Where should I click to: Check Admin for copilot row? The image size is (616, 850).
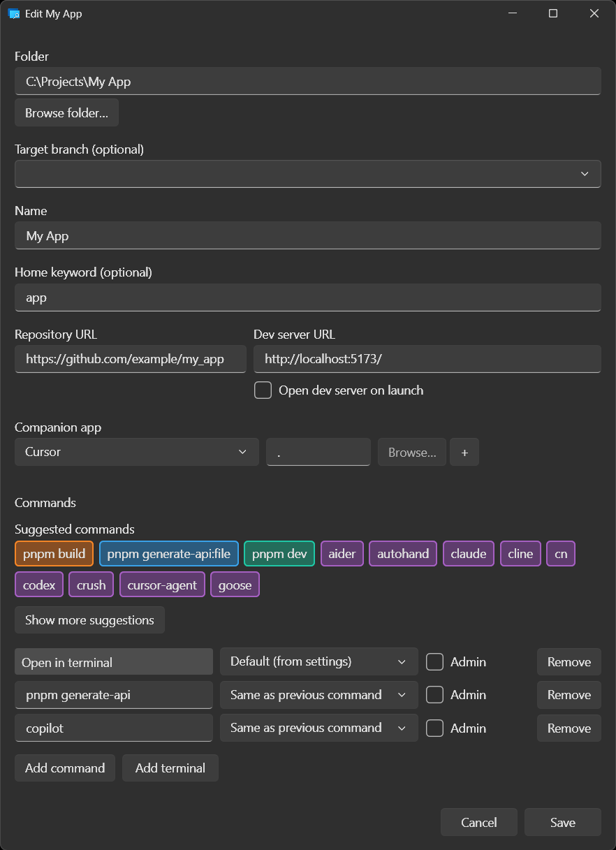[434, 728]
